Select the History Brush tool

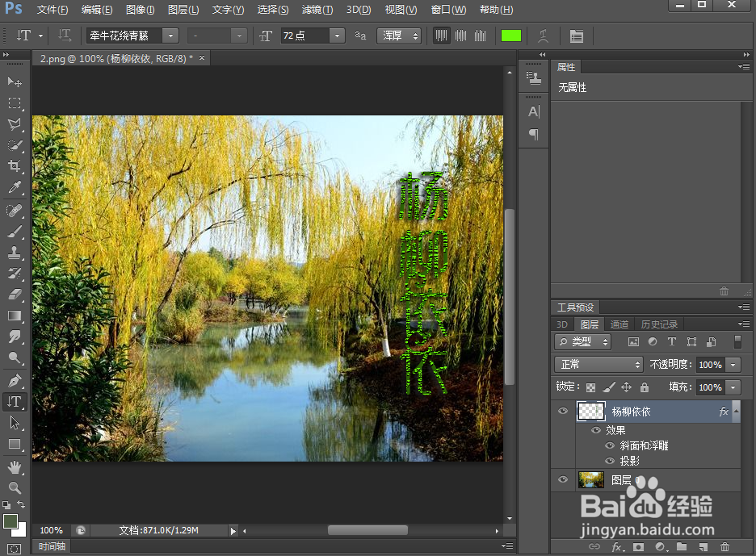click(15, 274)
